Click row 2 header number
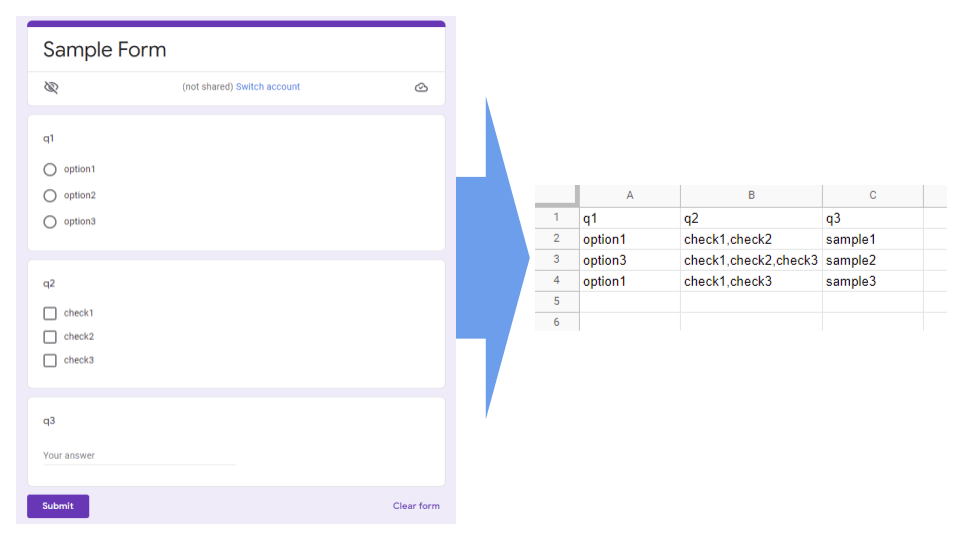This screenshot has height=540, width=960. tap(557, 239)
